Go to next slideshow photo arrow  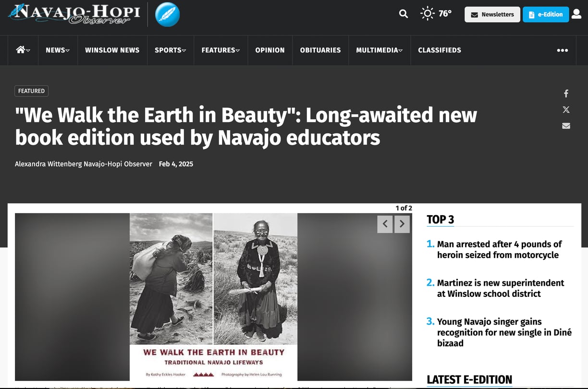(402, 224)
